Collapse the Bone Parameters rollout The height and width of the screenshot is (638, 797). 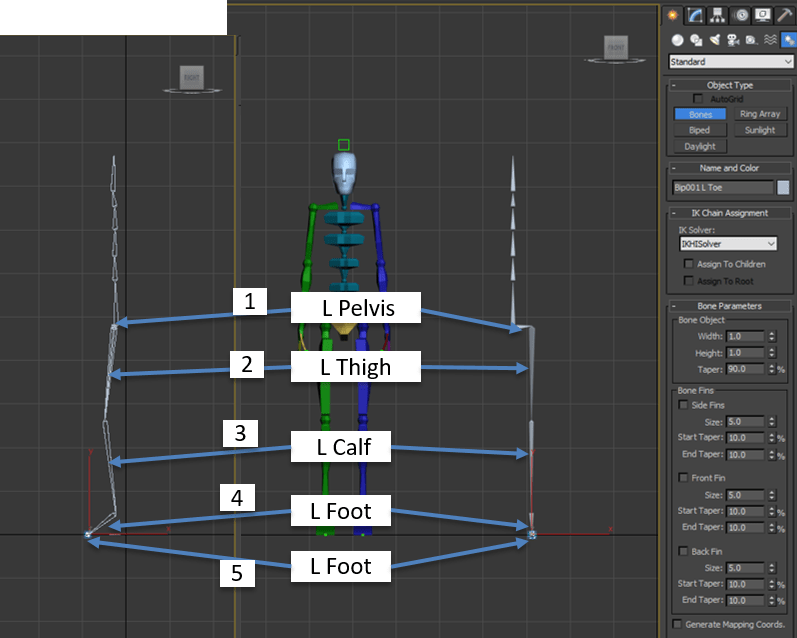click(729, 305)
